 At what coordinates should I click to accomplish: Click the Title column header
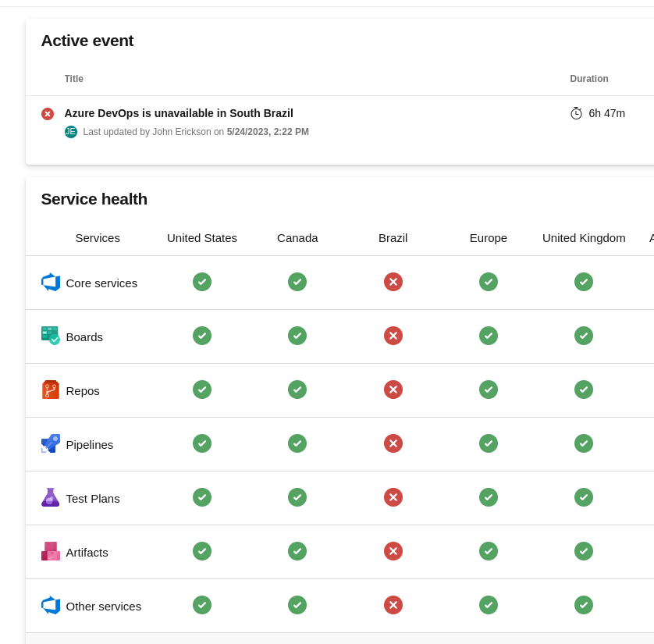(x=74, y=79)
